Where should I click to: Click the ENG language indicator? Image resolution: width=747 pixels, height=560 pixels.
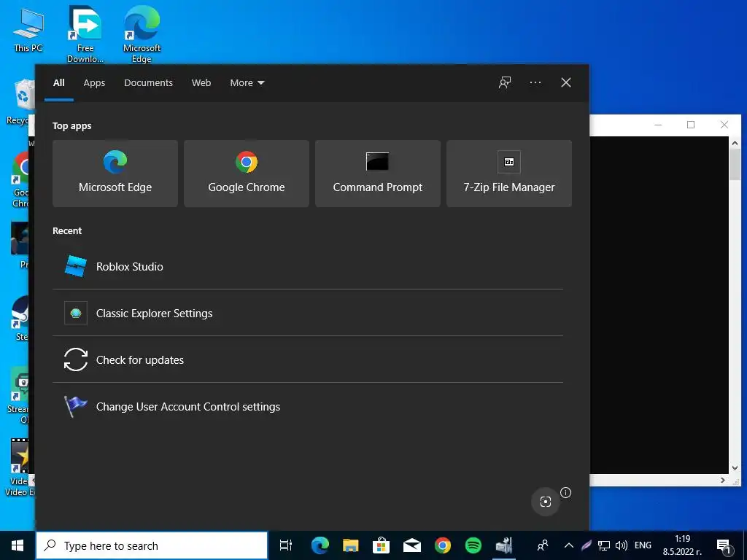643,545
